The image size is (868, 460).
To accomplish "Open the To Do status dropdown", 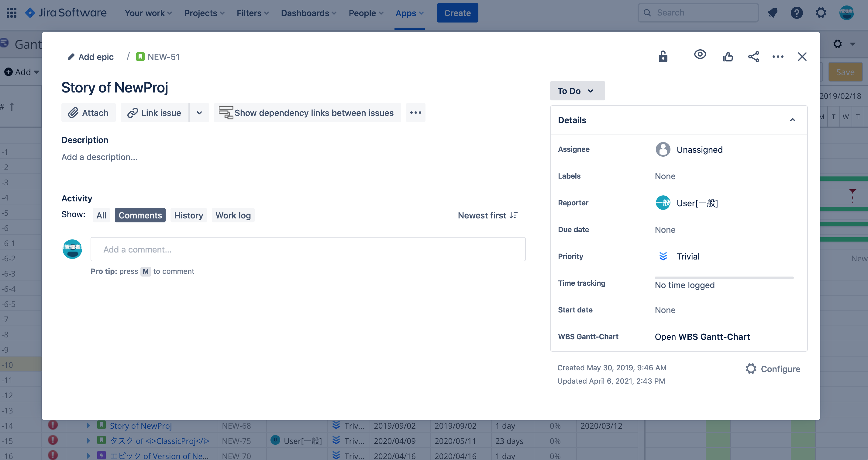I will click(x=577, y=91).
